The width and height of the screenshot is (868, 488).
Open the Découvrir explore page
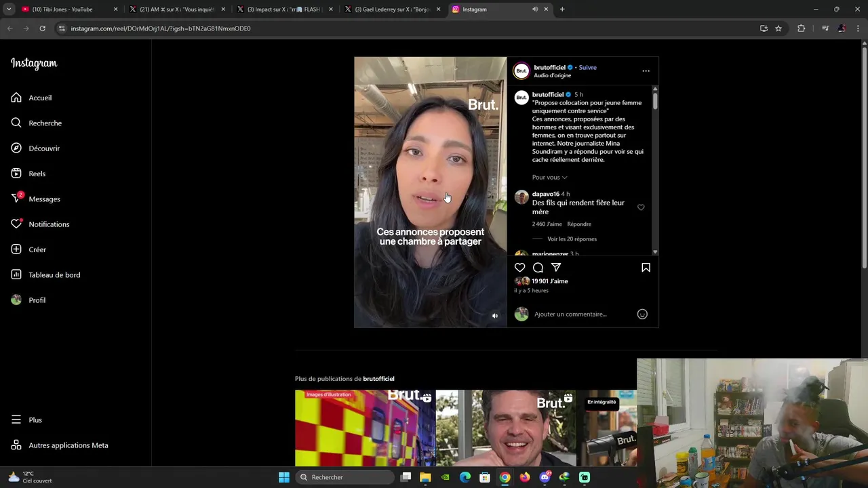35,148
